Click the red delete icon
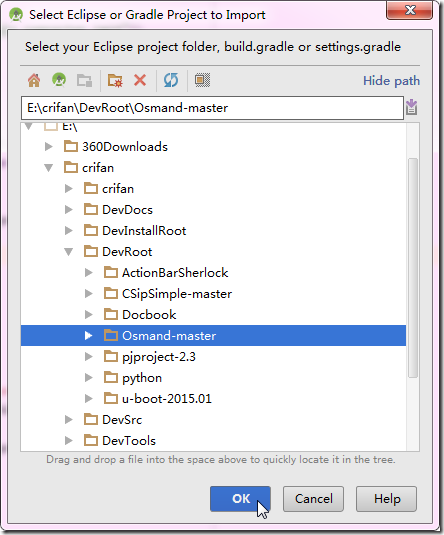Image resolution: width=444 pixels, height=535 pixels. click(140, 81)
